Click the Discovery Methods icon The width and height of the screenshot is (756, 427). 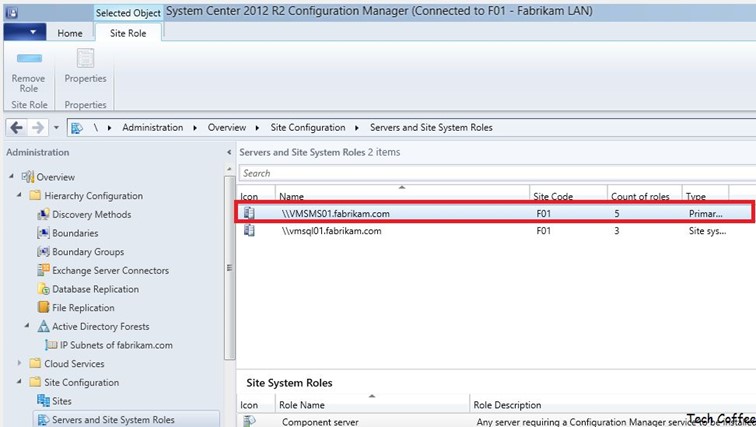pos(43,214)
